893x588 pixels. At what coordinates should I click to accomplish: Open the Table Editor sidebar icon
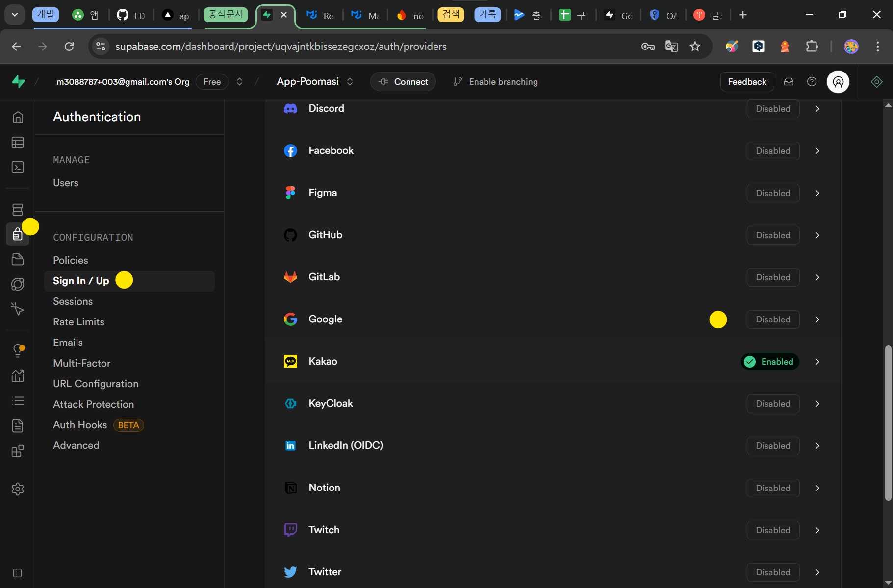(18, 142)
